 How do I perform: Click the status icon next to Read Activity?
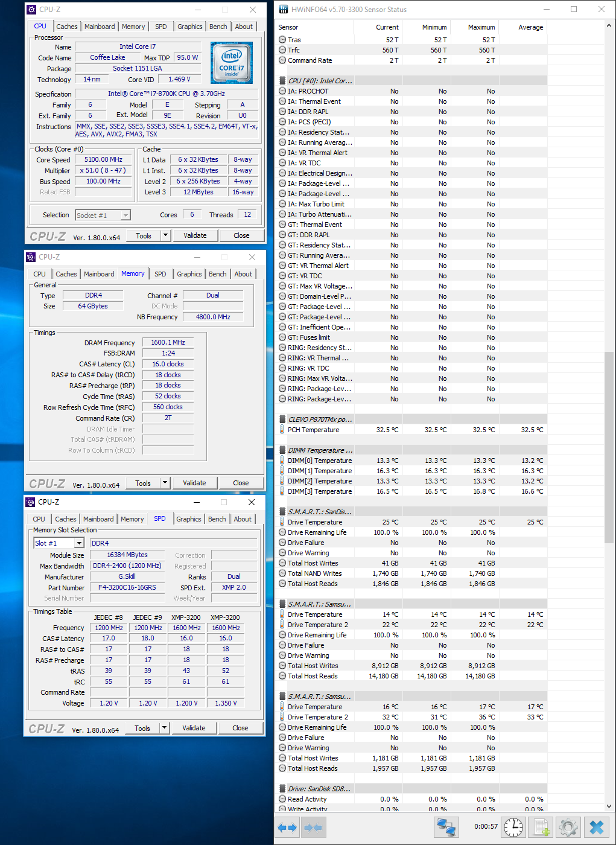point(282,799)
